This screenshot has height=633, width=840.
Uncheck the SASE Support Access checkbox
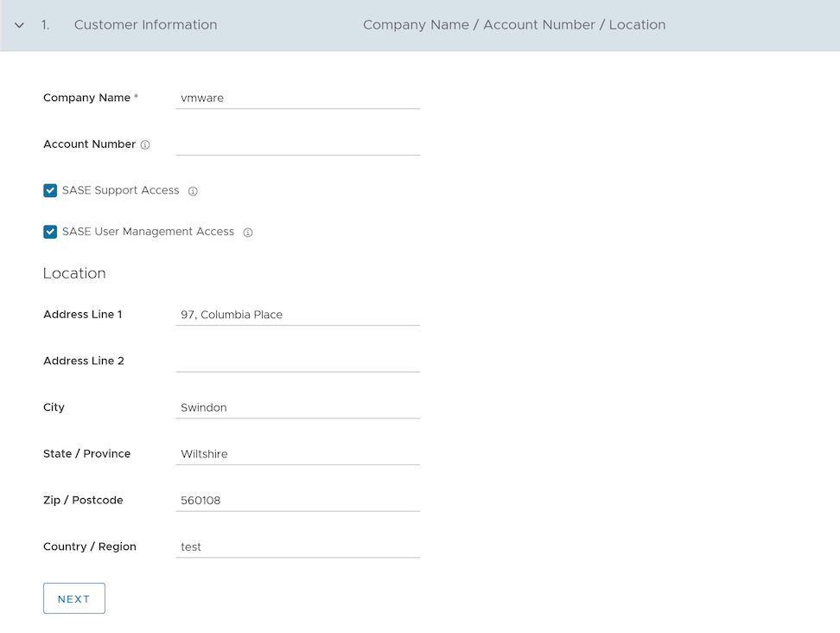tap(50, 190)
